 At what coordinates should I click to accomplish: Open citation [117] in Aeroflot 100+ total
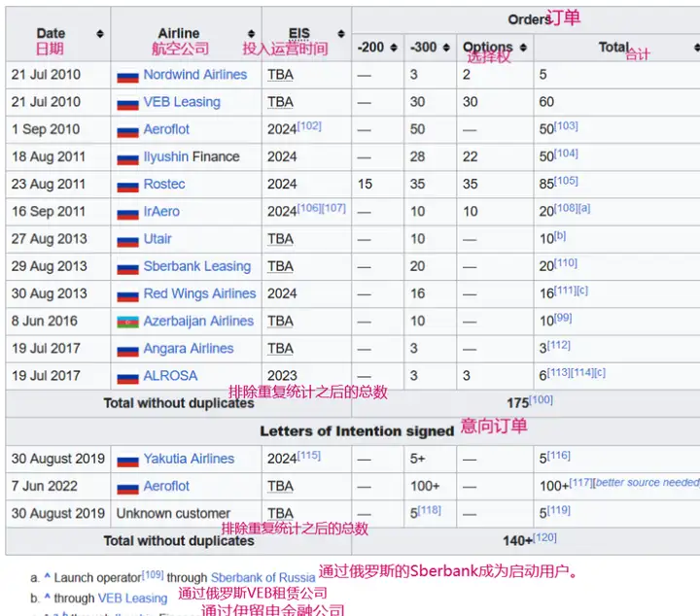(x=580, y=482)
